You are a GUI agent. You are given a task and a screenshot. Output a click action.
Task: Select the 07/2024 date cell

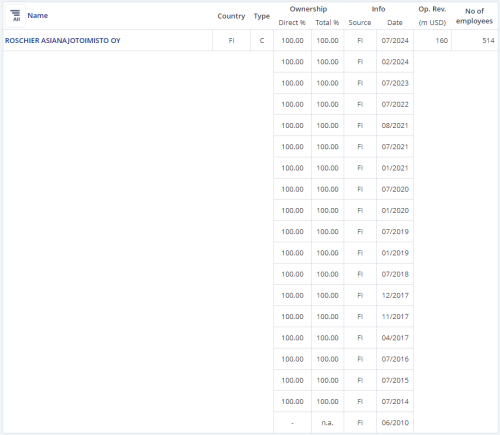click(395, 41)
